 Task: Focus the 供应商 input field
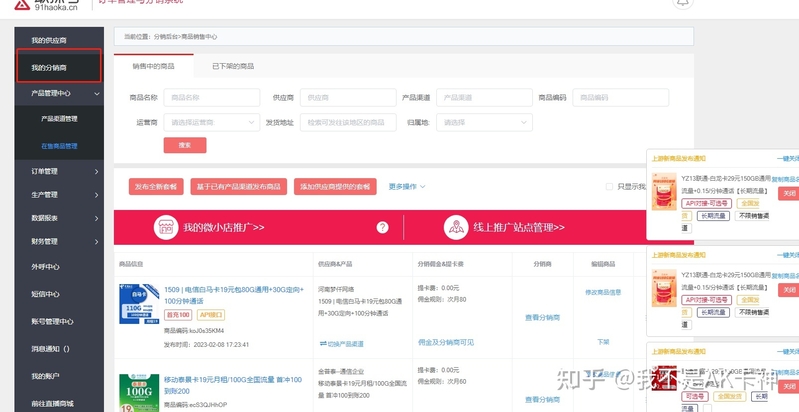348,97
